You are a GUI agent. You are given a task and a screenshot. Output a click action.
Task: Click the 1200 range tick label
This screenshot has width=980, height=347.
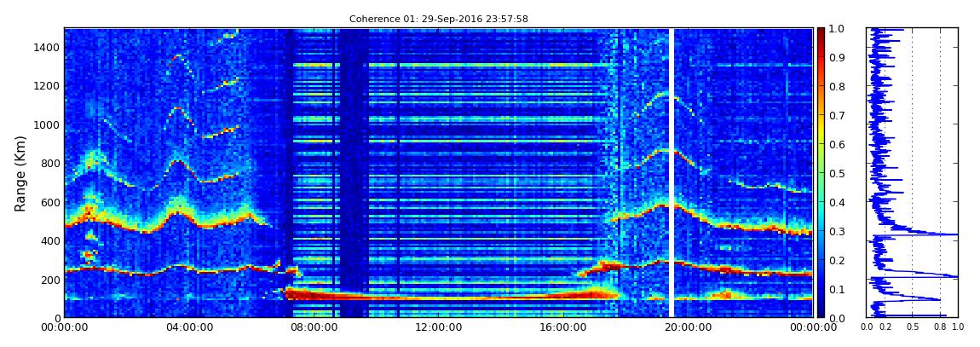[47, 86]
